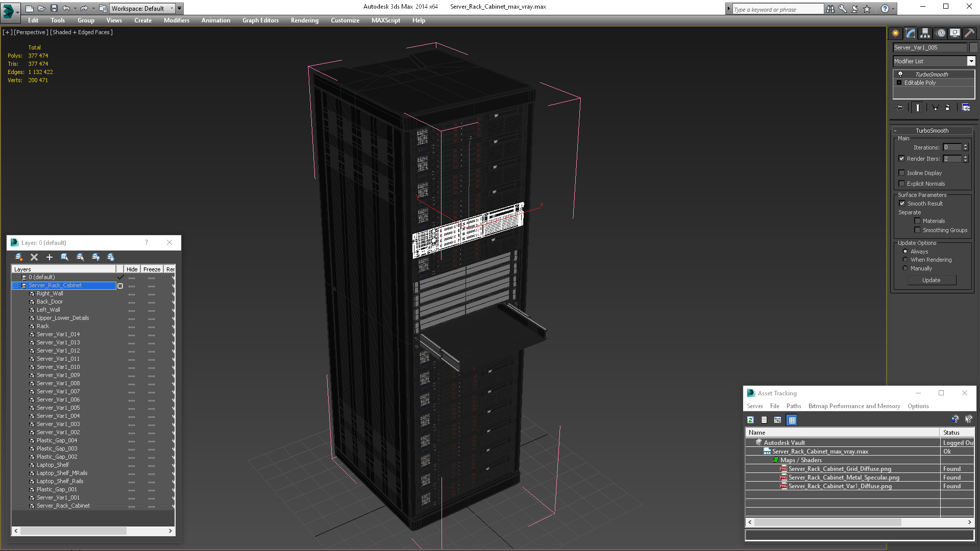Open the Motion command panel tab
This screenshot has height=551, width=980.
[x=941, y=33]
